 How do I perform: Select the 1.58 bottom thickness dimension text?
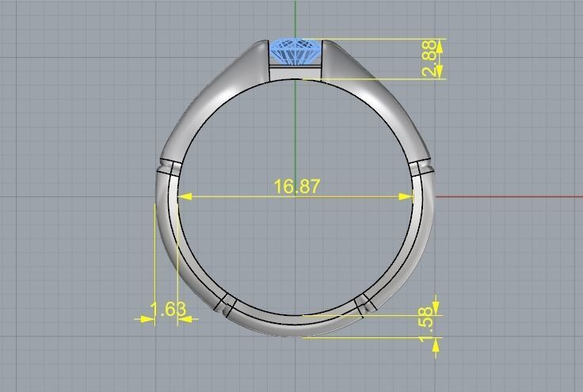[427, 324]
